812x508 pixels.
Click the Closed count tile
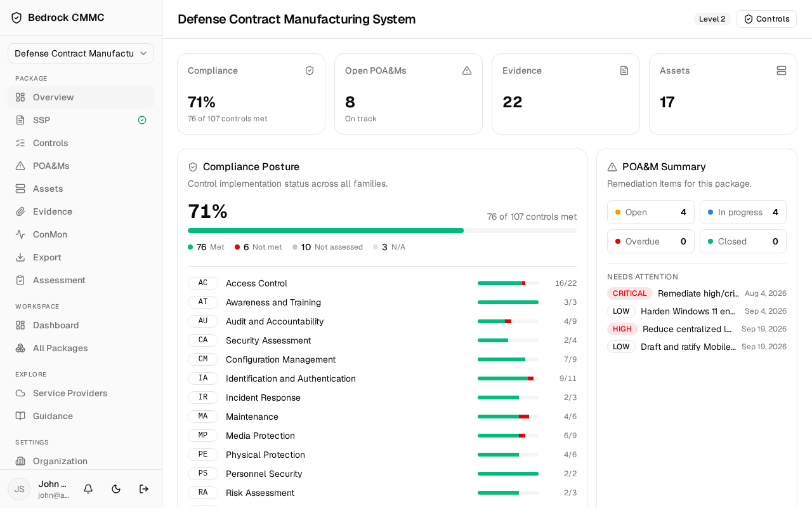coord(743,241)
